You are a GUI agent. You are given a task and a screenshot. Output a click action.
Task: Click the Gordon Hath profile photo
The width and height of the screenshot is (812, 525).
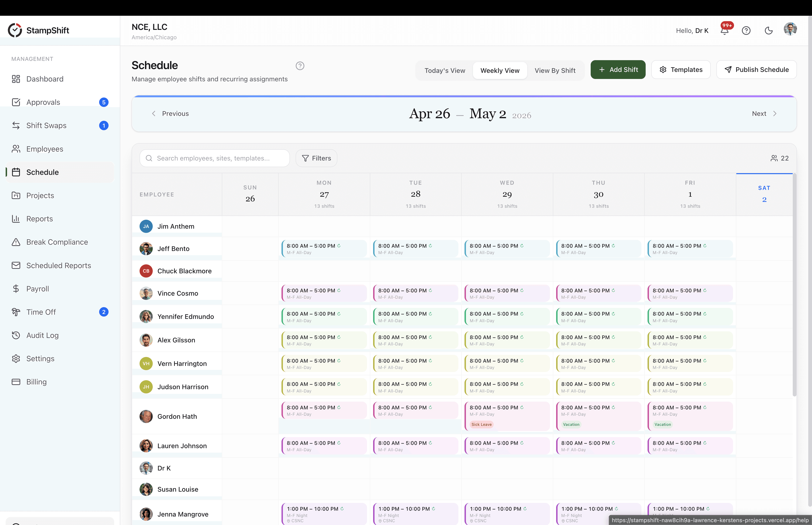pos(146,417)
